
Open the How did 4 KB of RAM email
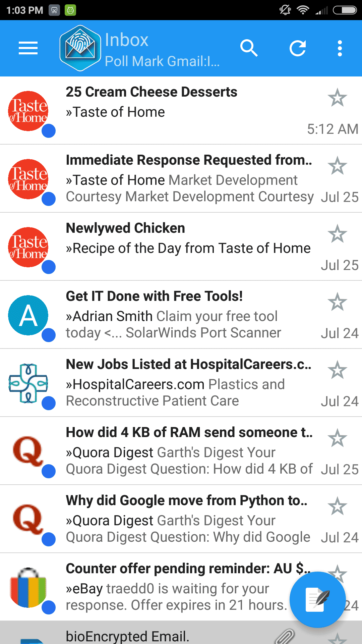click(181, 451)
